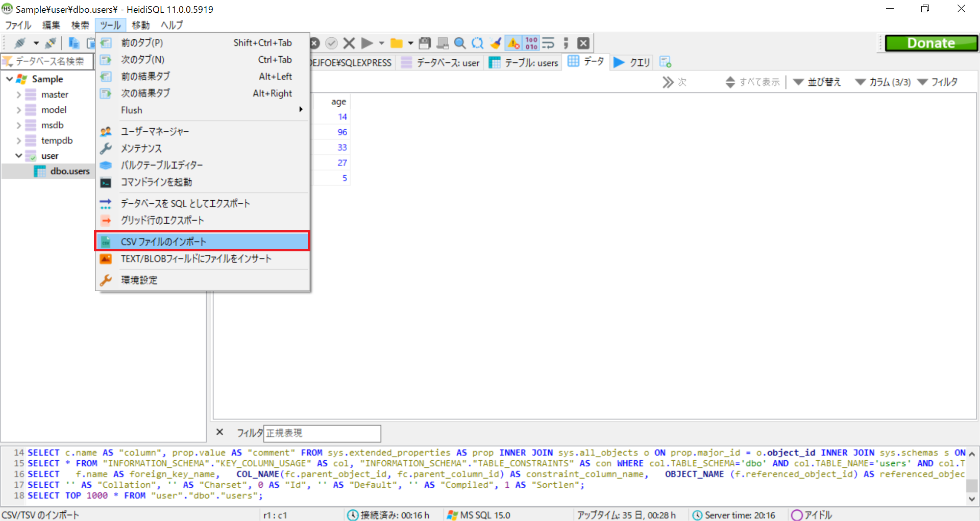Select 次のタブ(N) menu entry
Screen dimensions: 980x521
click(203, 60)
